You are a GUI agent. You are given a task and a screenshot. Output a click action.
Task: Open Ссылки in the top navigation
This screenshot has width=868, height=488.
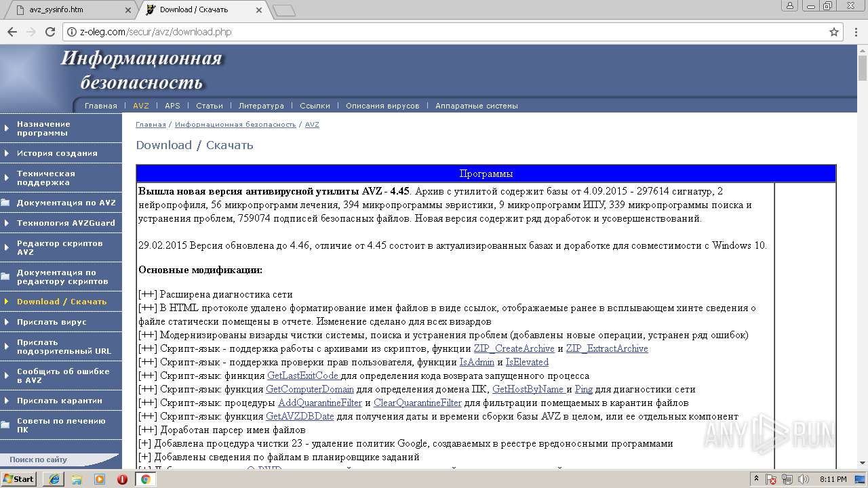coord(315,106)
